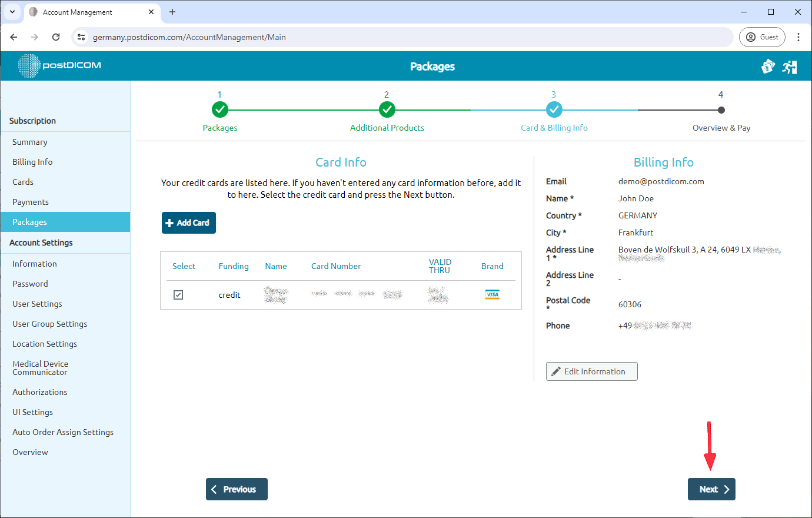Click the step 1 Packages checkmark icon
Viewport: 812px width, 518px height.
(219, 109)
